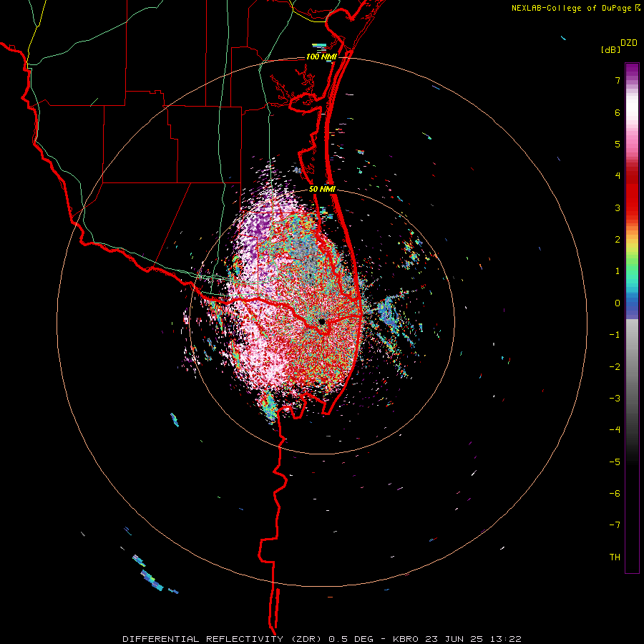Screen dimensions: 644x644
Task: Click the ZDR color scale bar
Action: pos(632,318)
